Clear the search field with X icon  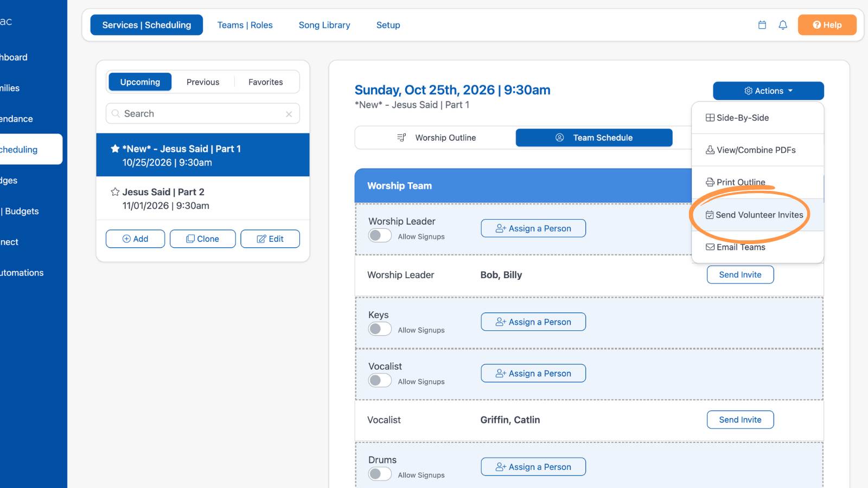tap(289, 114)
